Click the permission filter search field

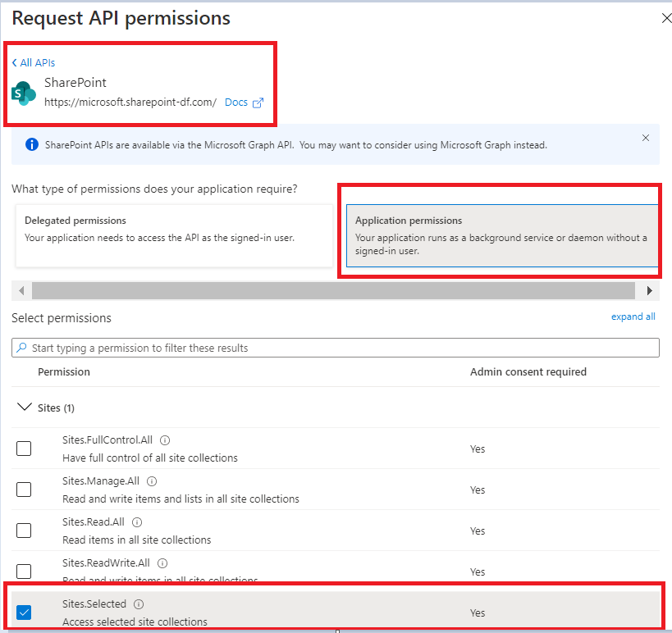coord(246,347)
